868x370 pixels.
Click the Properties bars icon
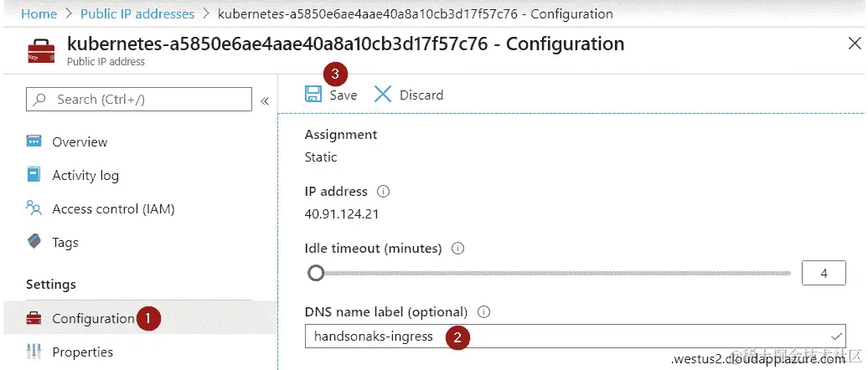(34, 352)
